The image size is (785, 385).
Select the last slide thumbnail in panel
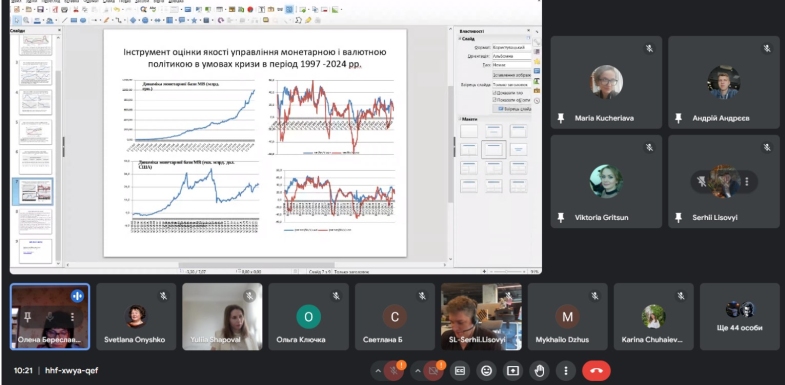36,251
